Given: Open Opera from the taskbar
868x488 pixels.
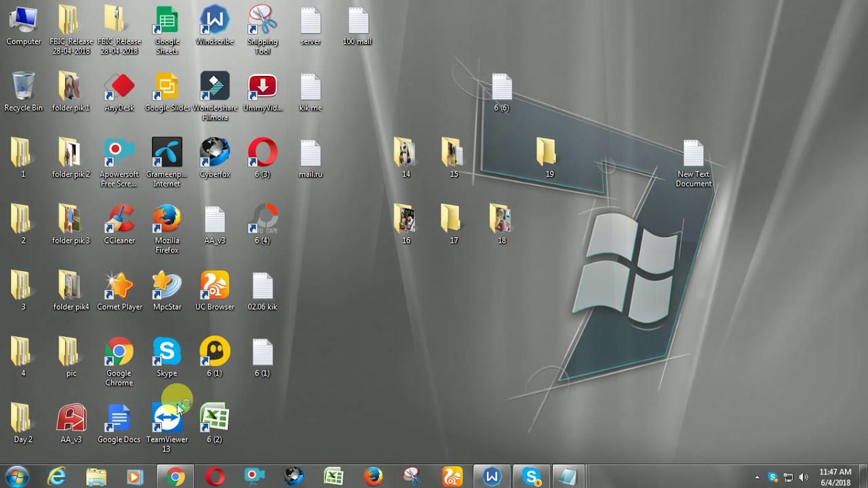Looking at the screenshot, I should click(215, 477).
